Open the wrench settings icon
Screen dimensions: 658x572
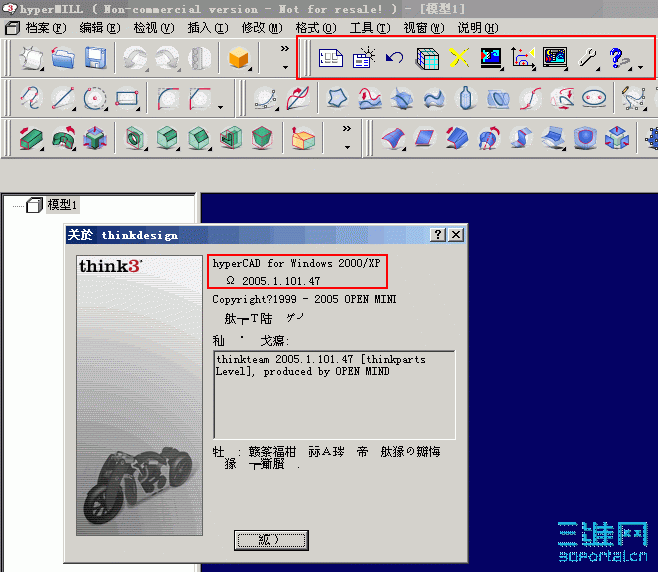coord(588,58)
